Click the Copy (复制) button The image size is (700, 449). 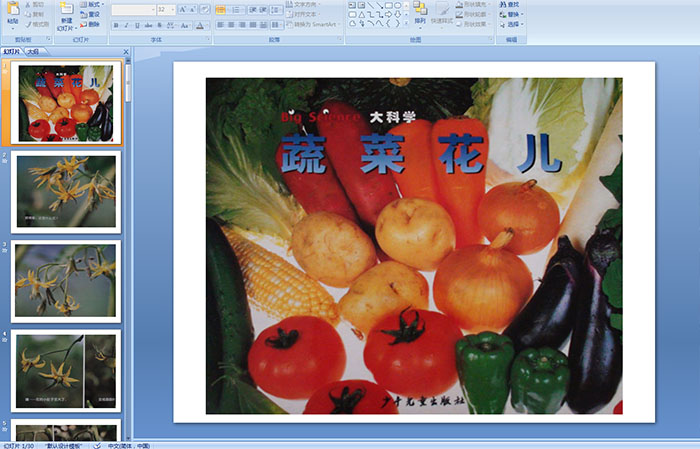coord(36,14)
